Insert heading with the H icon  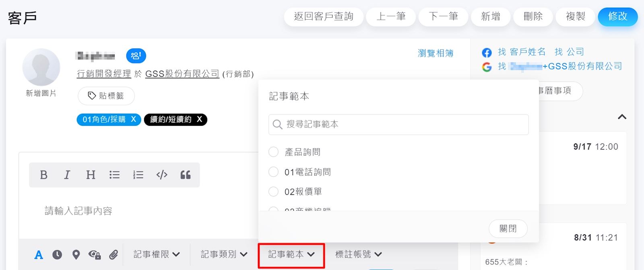coord(91,175)
